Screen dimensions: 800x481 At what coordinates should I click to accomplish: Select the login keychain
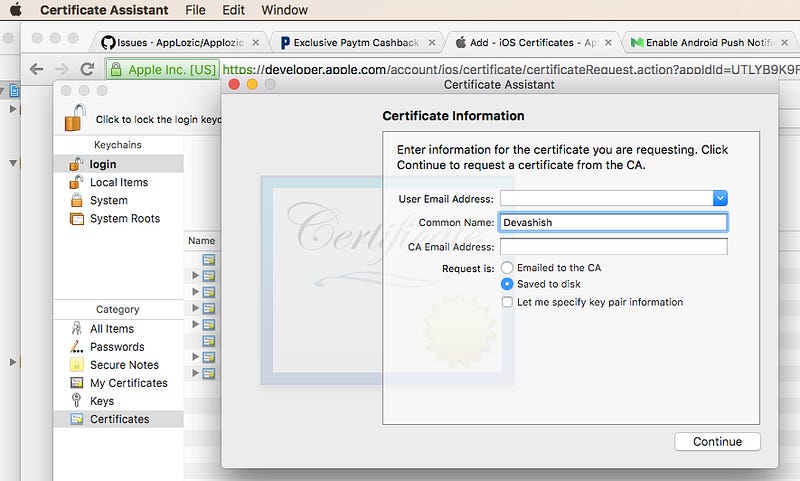[x=103, y=164]
